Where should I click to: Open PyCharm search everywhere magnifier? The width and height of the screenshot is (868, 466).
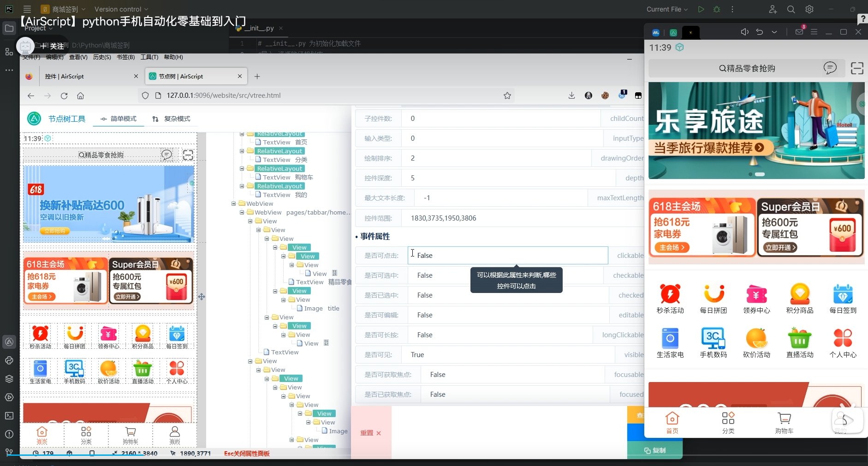(x=791, y=9)
